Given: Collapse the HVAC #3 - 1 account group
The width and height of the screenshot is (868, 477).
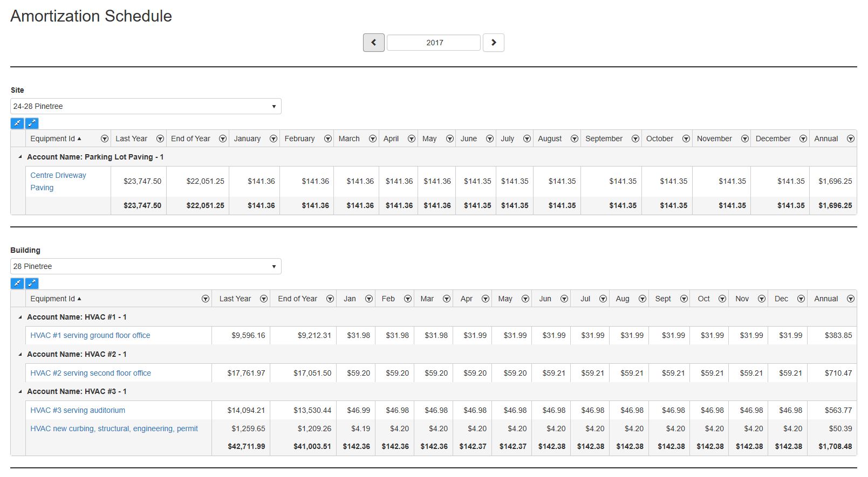Looking at the screenshot, I should click(20, 391).
